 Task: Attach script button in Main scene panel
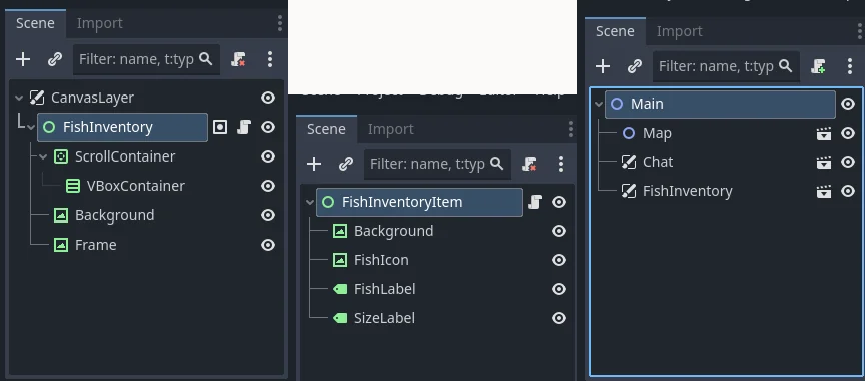[x=819, y=67]
